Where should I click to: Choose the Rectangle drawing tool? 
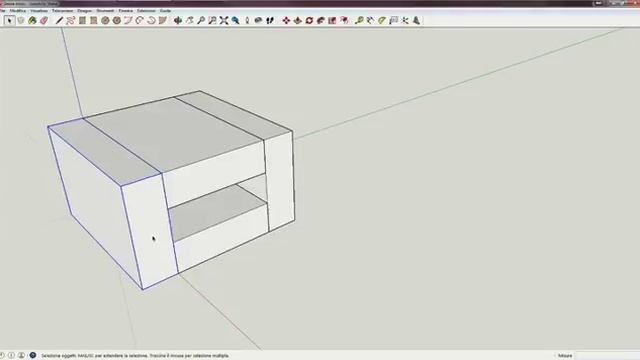pyautogui.click(x=82, y=20)
